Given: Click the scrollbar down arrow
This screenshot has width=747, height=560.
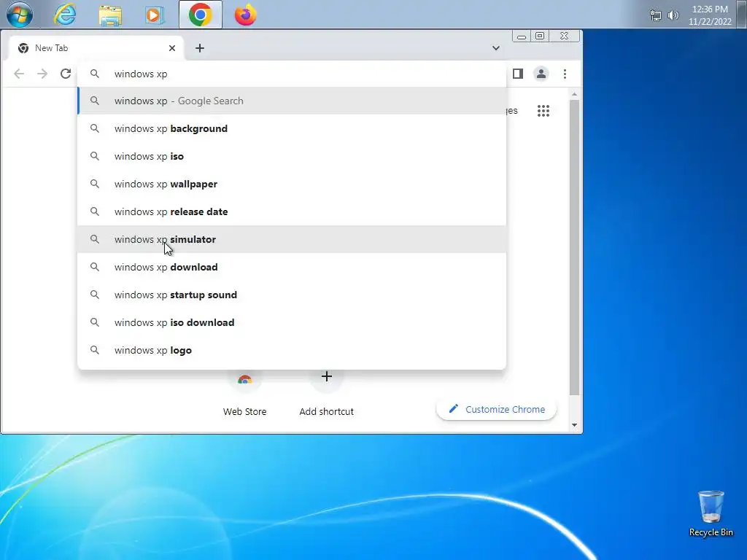Looking at the screenshot, I should pos(574,425).
